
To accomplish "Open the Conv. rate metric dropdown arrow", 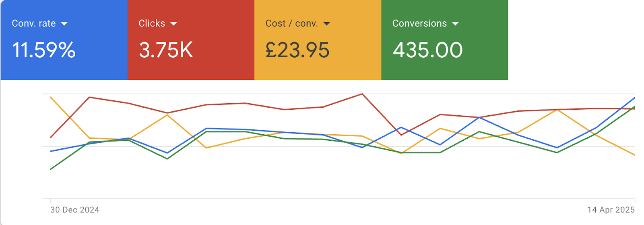I will click(x=64, y=24).
